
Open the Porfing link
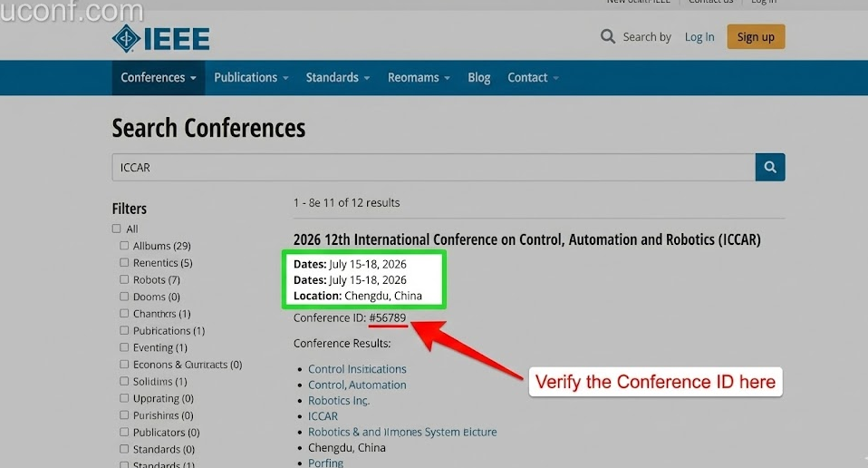[x=325, y=463]
